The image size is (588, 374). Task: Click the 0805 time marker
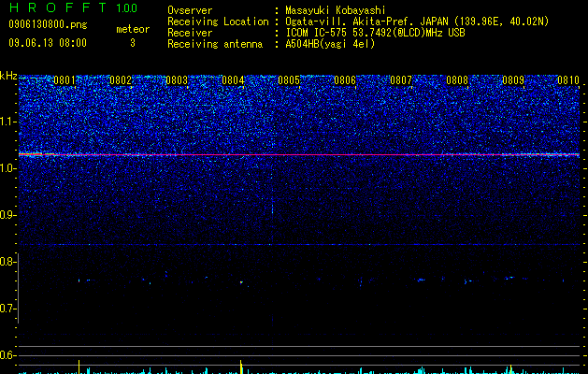click(x=289, y=80)
